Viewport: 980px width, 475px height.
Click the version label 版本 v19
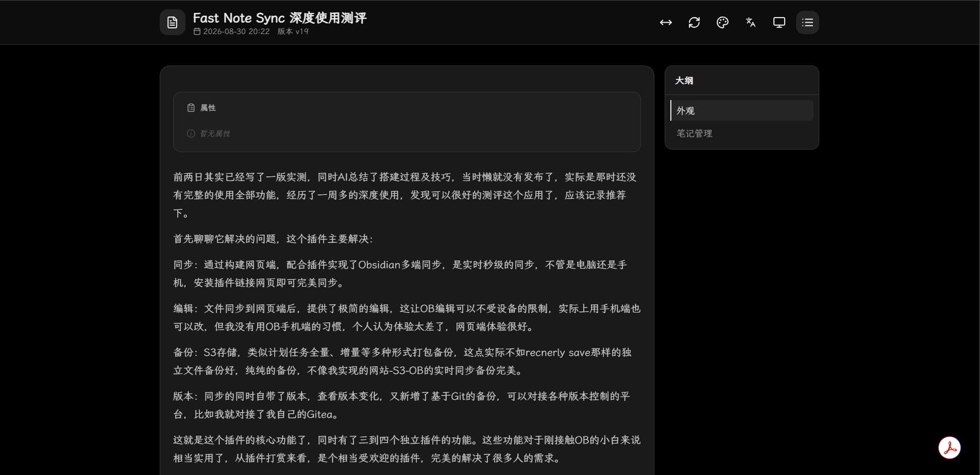pos(293,31)
